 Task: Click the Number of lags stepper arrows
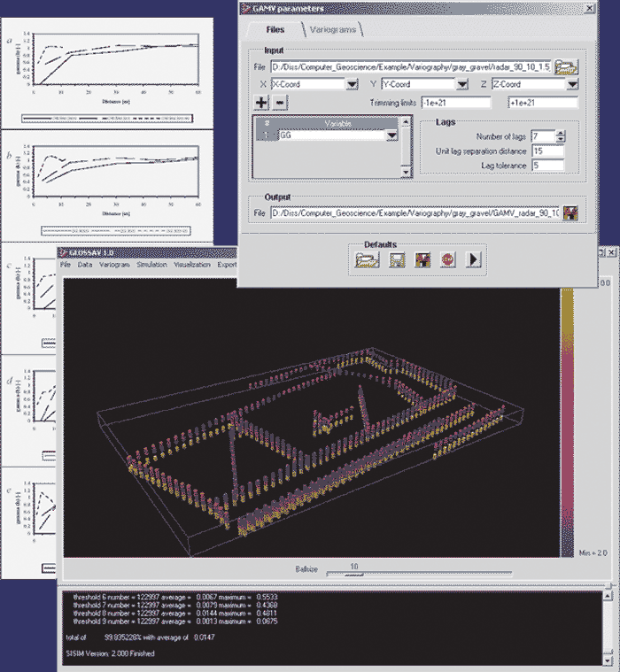click(561, 135)
